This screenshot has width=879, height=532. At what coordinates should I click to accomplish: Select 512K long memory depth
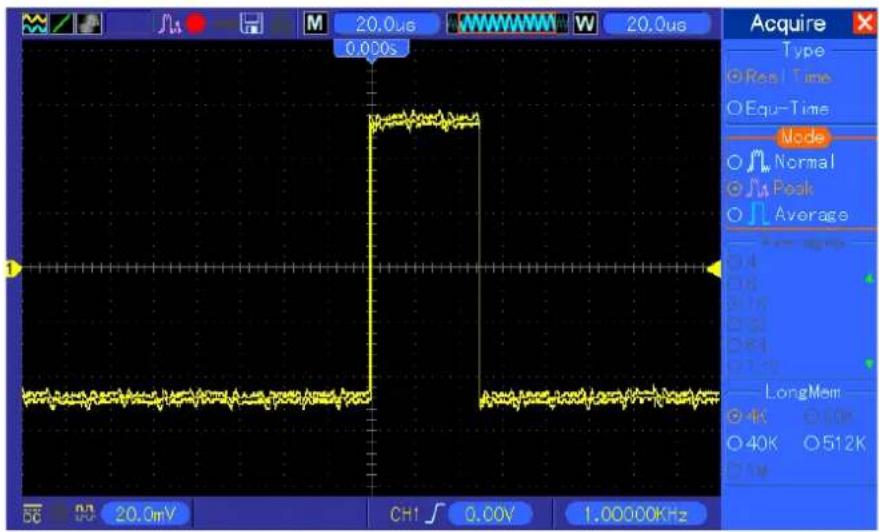click(835, 443)
